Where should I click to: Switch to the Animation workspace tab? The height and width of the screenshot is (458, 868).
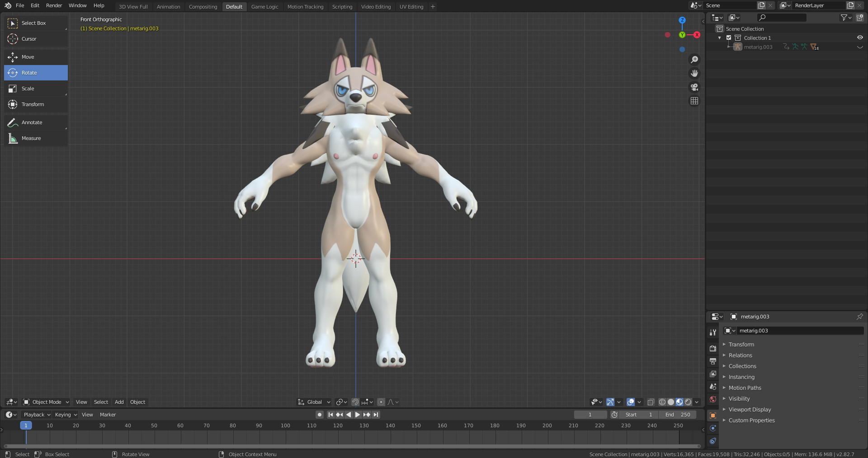[x=168, y=7]
